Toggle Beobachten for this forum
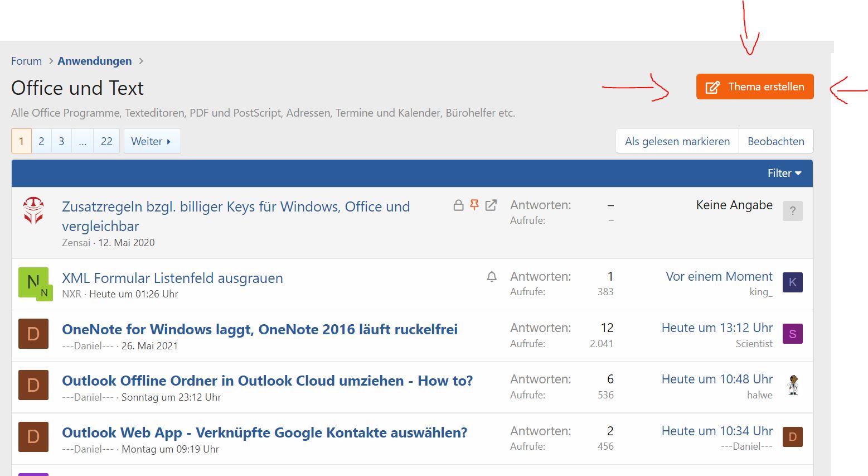This screenshot has width=868, height=476. coord(775,142)
